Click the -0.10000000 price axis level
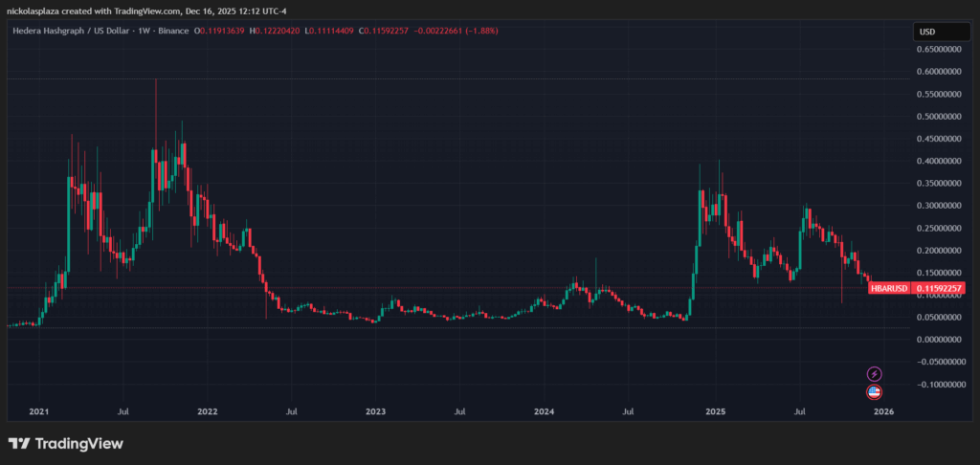This screenshot has height=465, width=980. [940, 385]
